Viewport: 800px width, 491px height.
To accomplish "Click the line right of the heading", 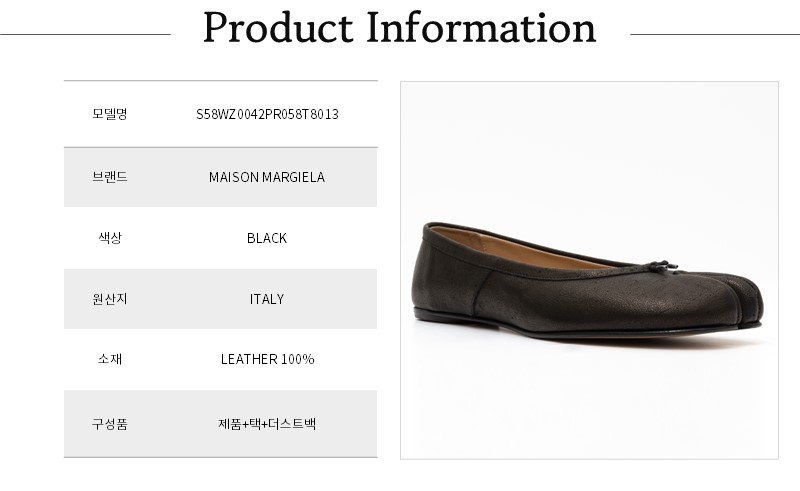I will (714, 34).
